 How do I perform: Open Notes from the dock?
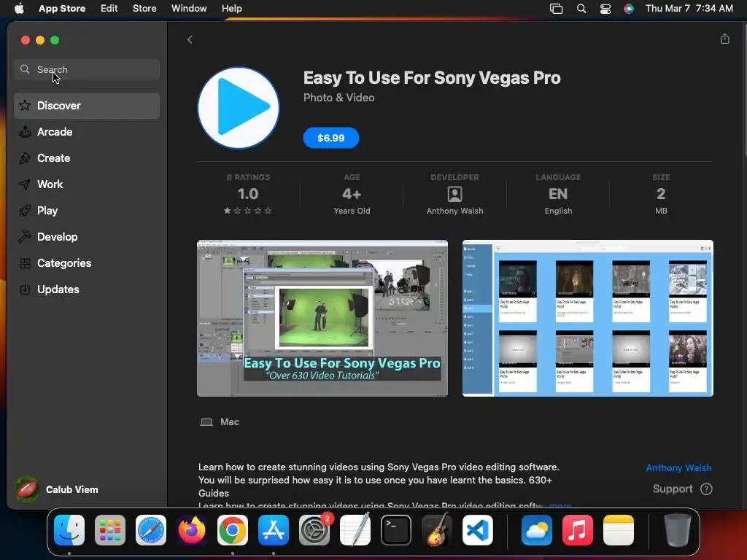click(x=619, y=530)
